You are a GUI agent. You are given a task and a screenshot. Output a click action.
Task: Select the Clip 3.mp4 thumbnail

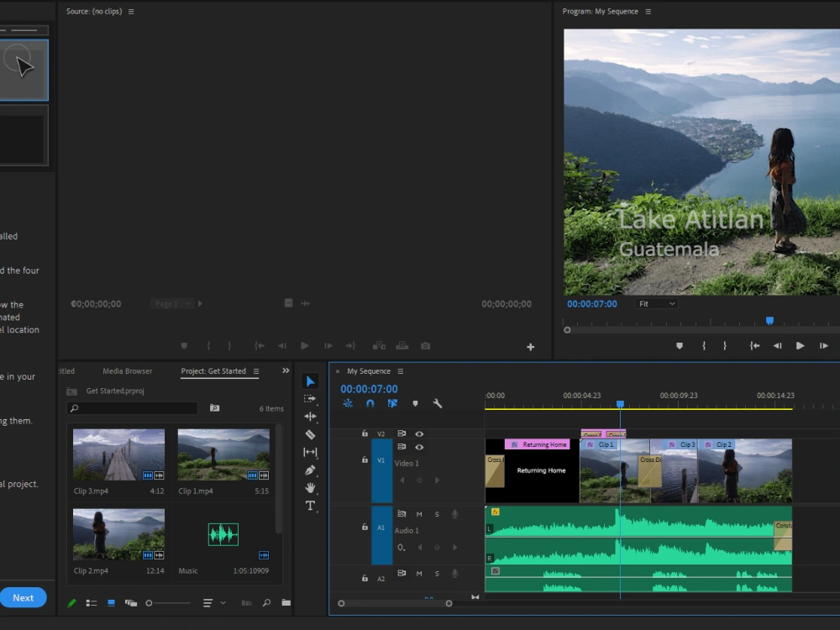119,454
